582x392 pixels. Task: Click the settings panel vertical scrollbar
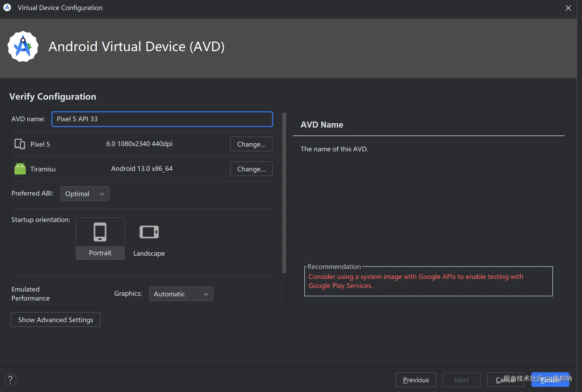click(284, 193)
